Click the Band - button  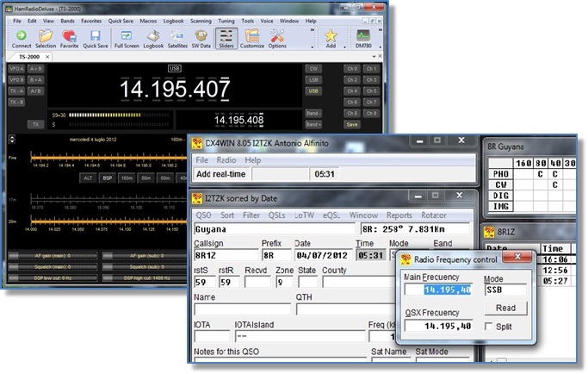[313, 113]
